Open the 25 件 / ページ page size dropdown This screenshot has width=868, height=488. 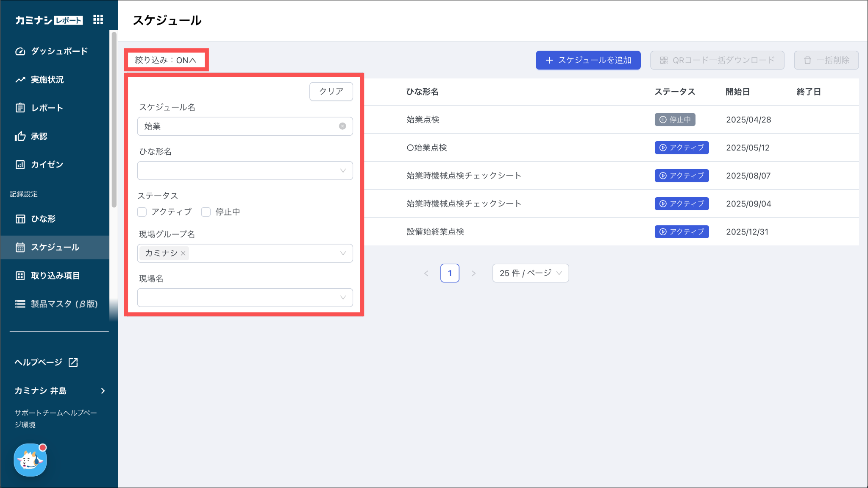pos(530,273)
